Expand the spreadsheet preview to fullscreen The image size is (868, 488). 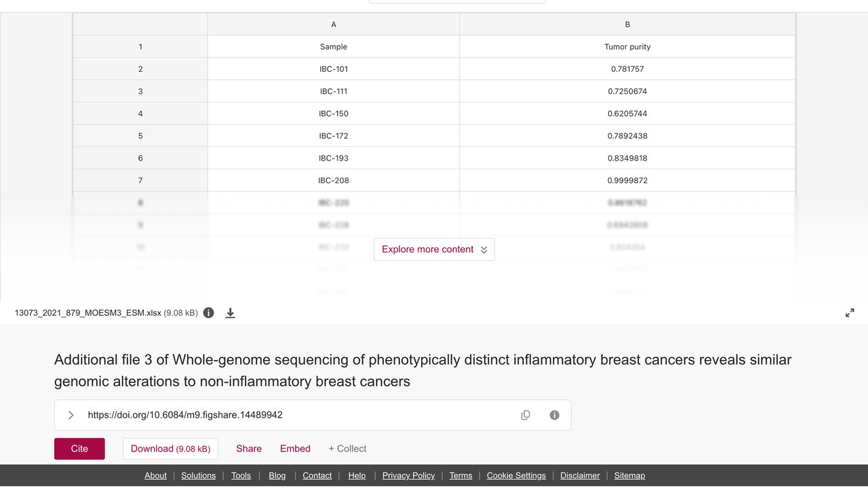click(x=850, y=312)
